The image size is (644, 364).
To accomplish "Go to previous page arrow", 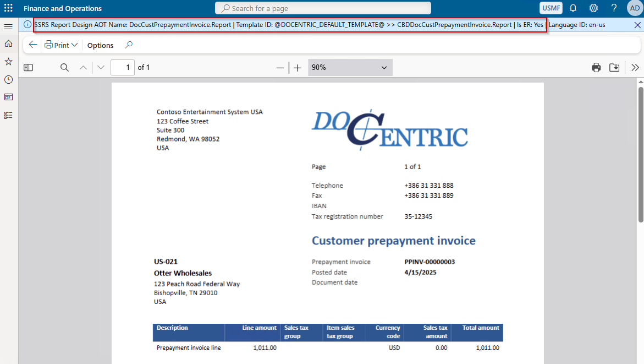I will pos(84,67).
